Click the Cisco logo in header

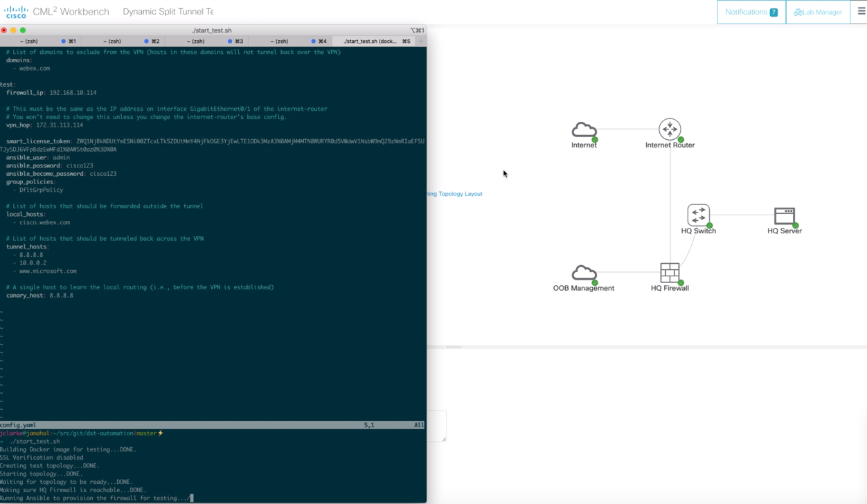click(16, 12)
